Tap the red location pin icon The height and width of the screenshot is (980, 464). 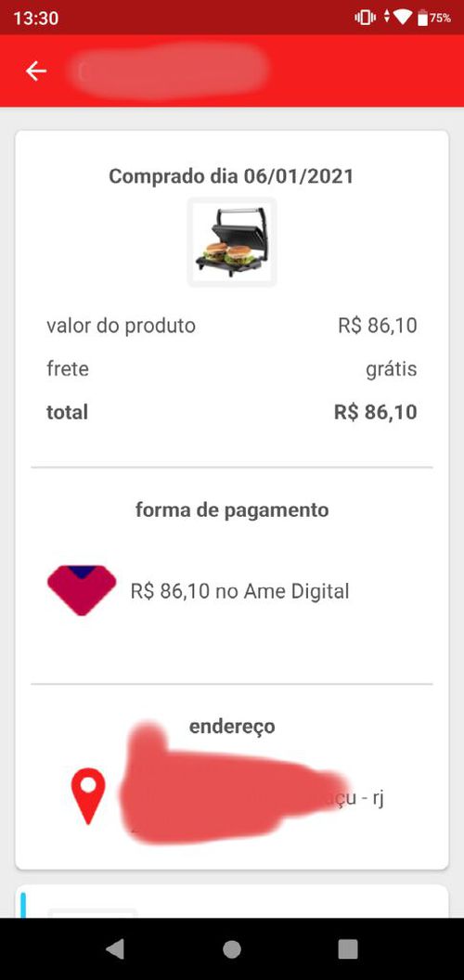click(88, 795)
